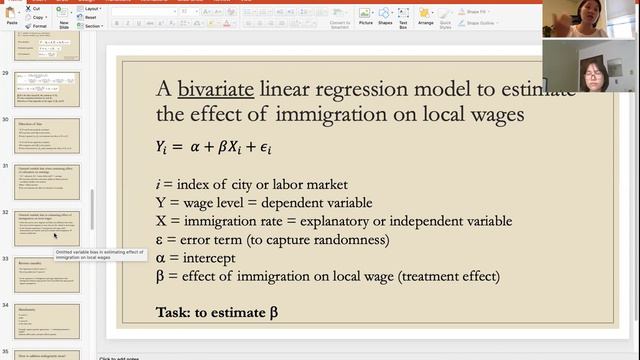This screenshot has width=640, height=360.
Task: Select slide 30 thumbnail
Action: [x=47, y=136]
